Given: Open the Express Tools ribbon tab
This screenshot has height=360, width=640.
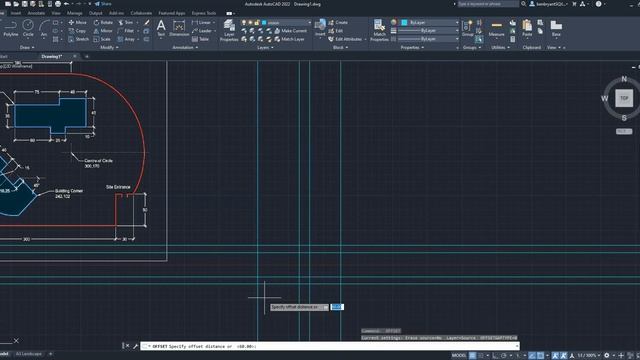Looking at the screenshot, I should (204, 13).
